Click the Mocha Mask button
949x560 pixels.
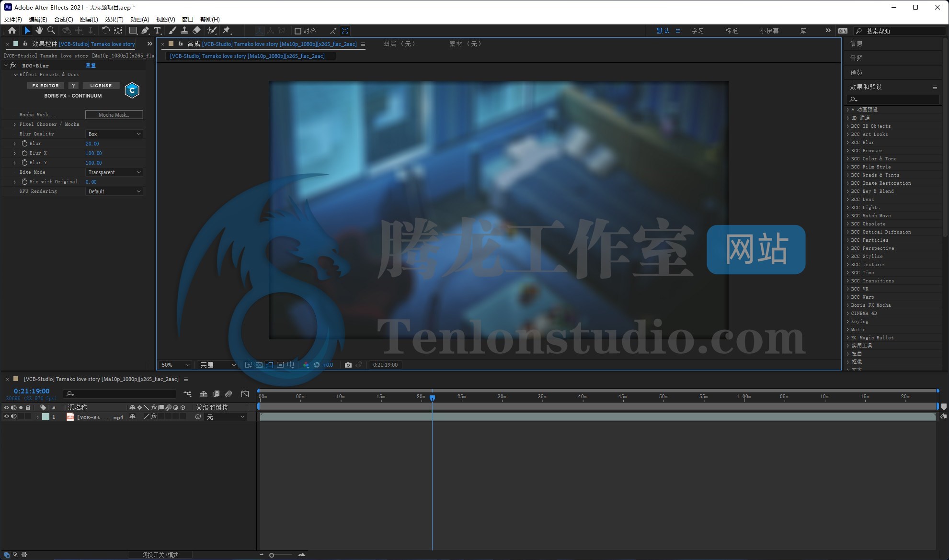point(114,115)
